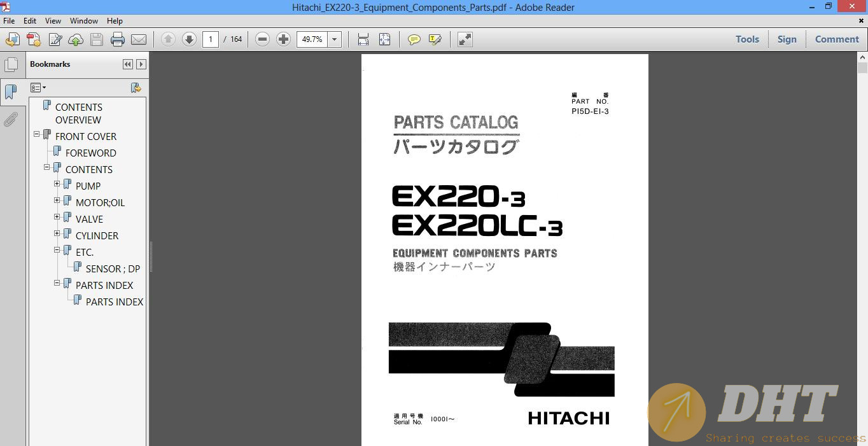Collapse the CONTENTS bookmark branch

(47, 167)
